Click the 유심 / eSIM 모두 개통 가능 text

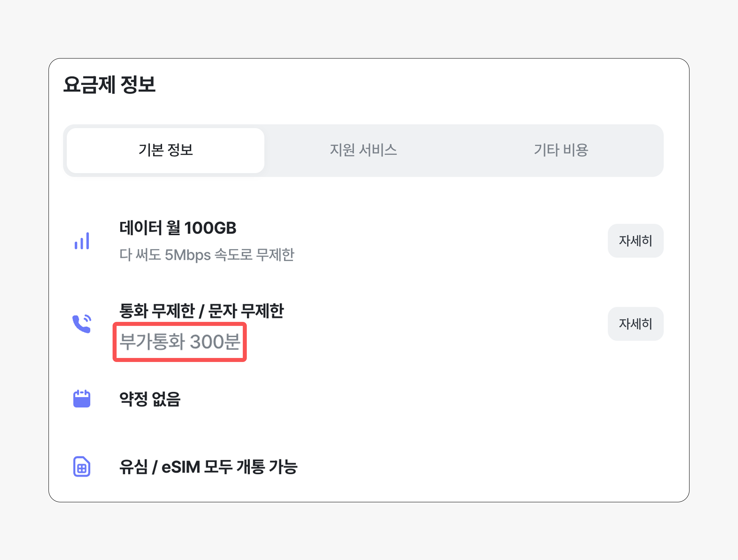click(x=208, y=467)
